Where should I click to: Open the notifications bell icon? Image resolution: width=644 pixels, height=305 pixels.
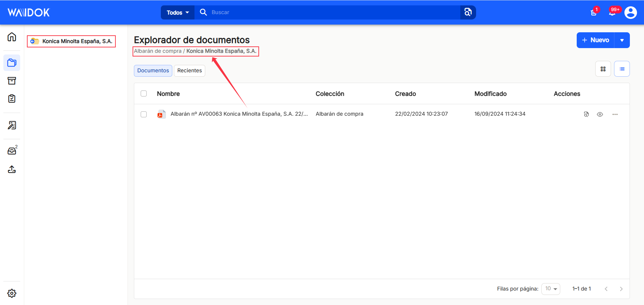coord(613,12)
